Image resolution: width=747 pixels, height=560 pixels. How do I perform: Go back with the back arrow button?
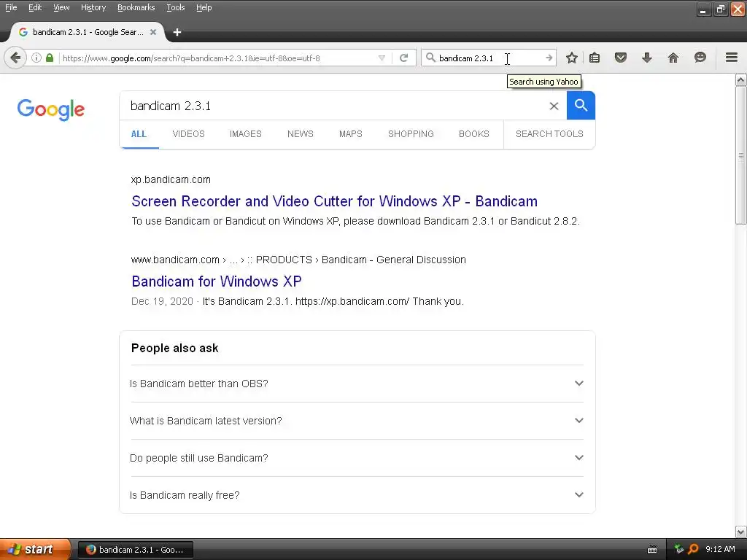(x=15, y=58)
